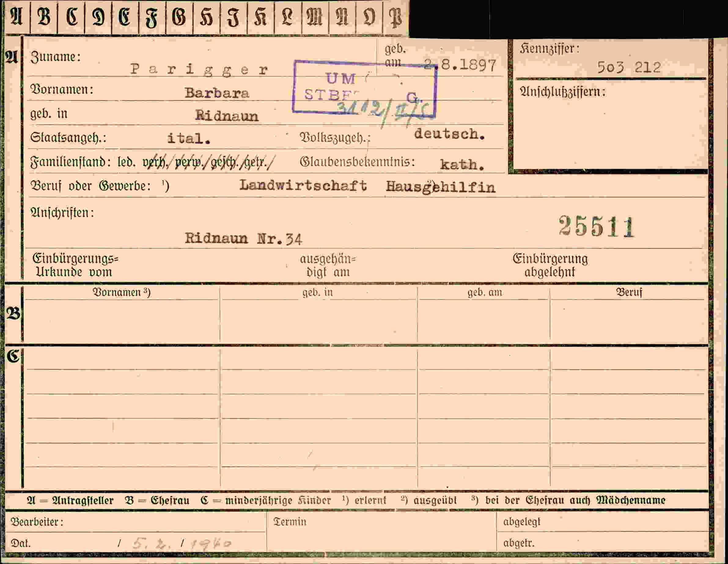Choose the letter H index tab

point(207,17)
